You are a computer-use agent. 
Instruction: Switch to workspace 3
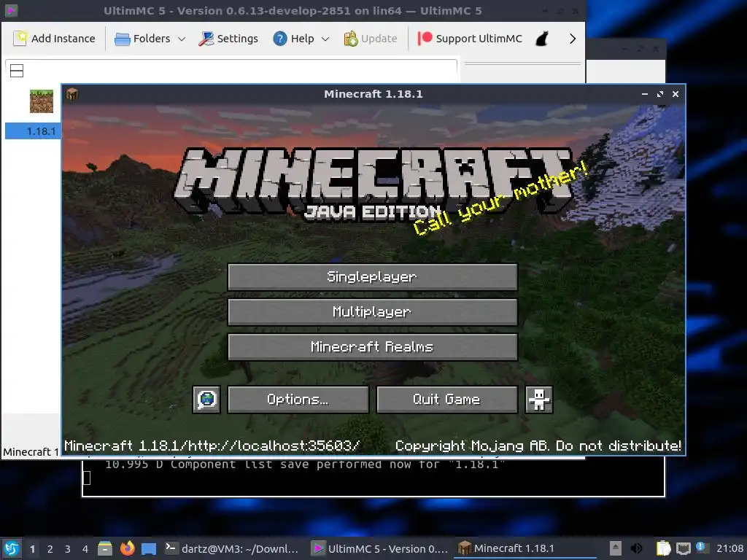click(x=68, y=549)
